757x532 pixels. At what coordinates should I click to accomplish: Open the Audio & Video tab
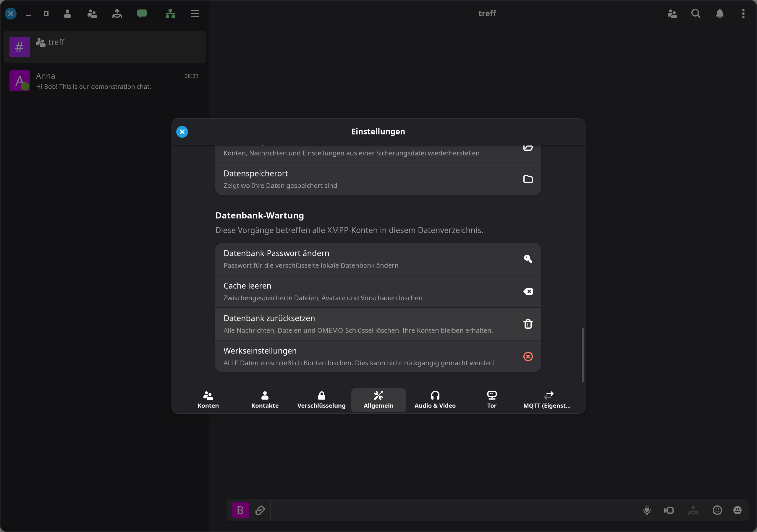click(435, 400)
